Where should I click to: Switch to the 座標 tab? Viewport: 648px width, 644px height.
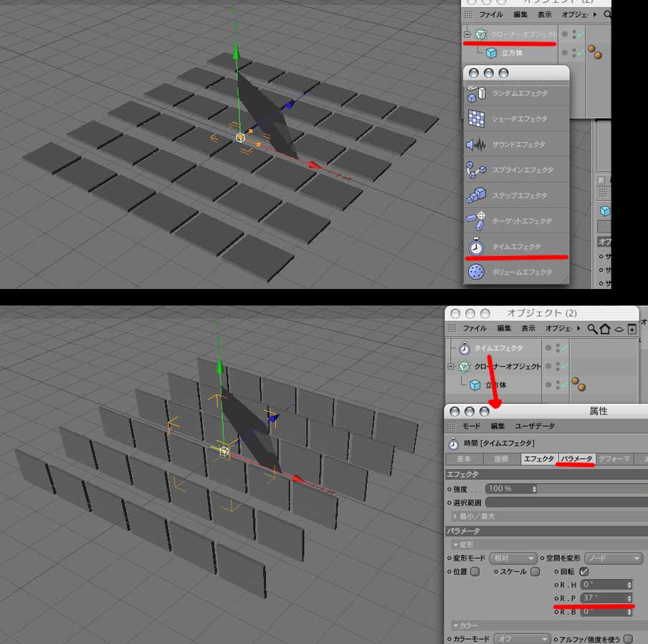coord(501,459)
